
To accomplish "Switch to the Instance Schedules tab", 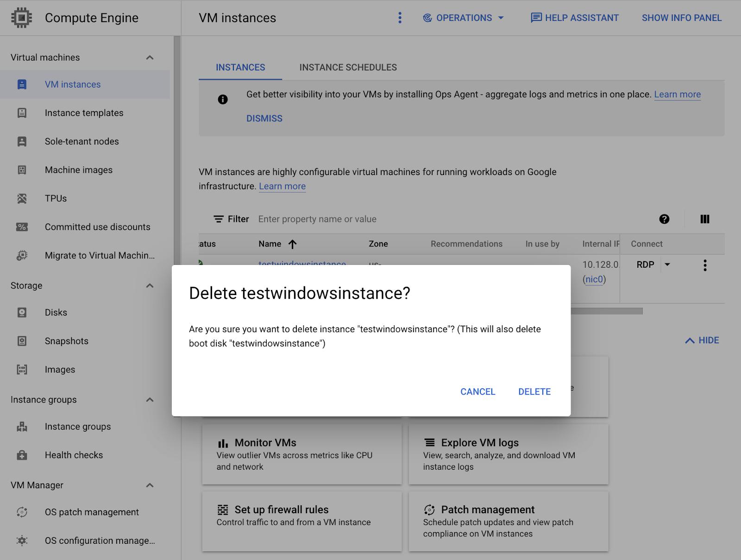I will [348, 68].
